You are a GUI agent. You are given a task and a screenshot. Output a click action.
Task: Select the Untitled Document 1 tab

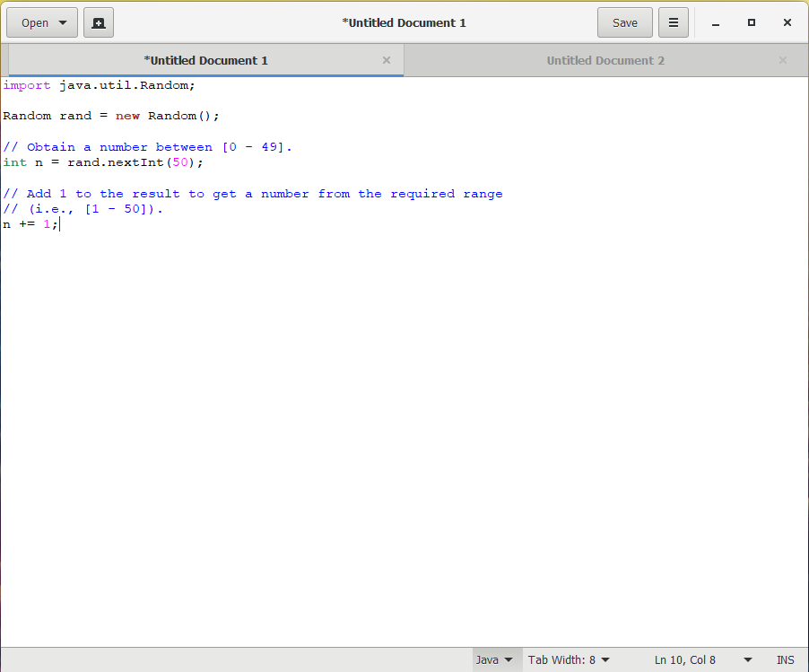click(205, 60)
